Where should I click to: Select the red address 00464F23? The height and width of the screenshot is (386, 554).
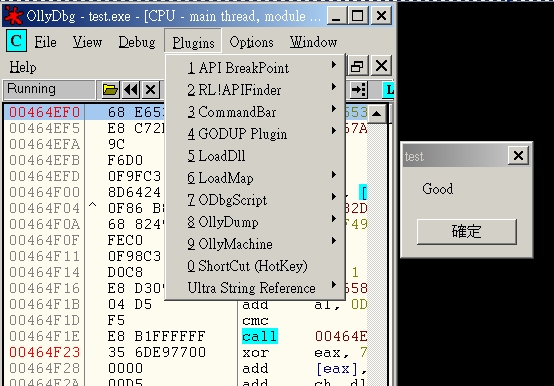(x=45, y=352)
